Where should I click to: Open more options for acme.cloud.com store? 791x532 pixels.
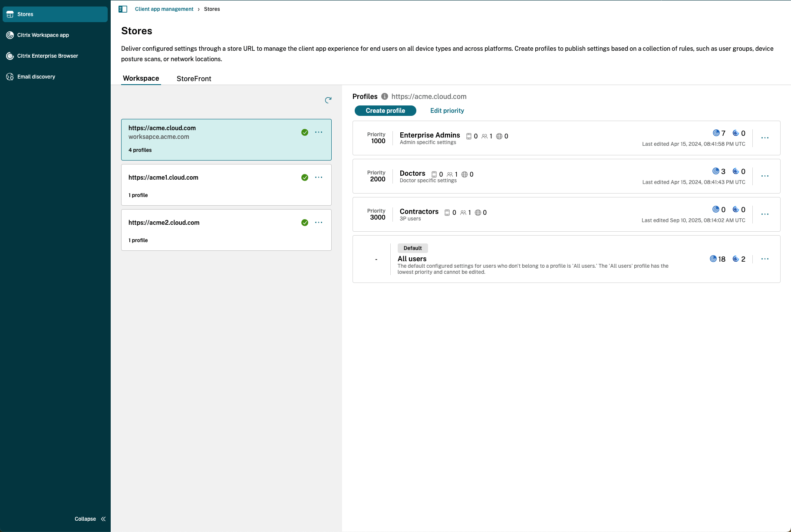coord(319,132)
